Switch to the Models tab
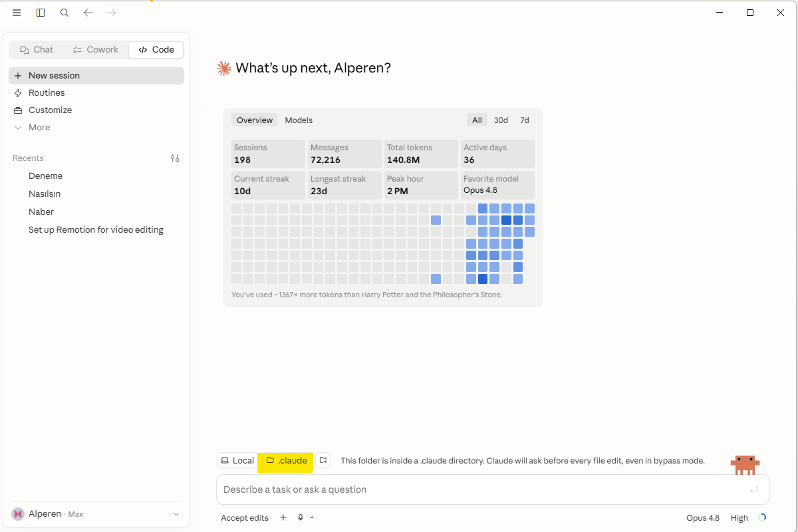This screenshot has height=532, width=798. point(299,120)
